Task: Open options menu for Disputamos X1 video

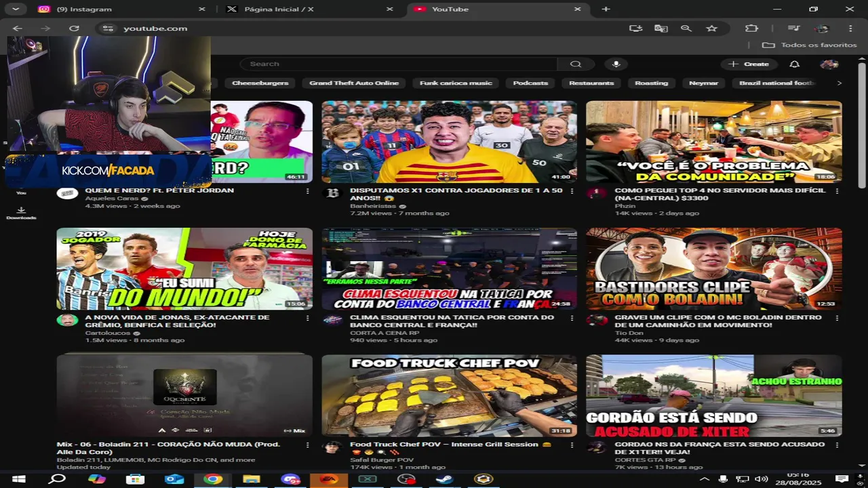Action: [572, 191]
